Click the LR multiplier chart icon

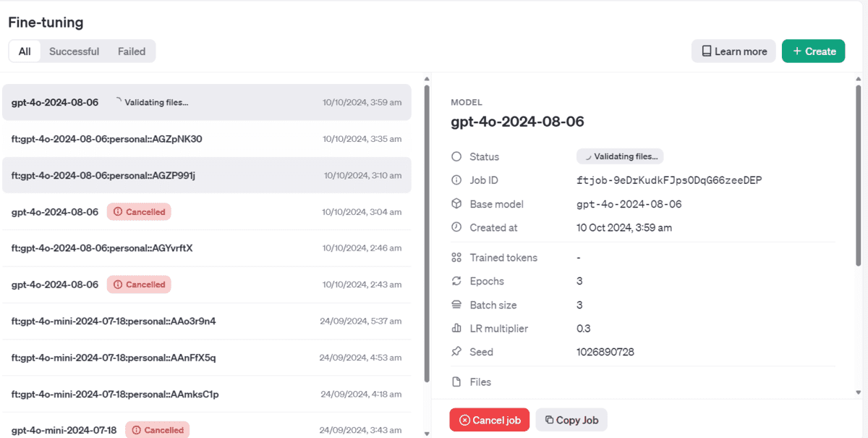[456, 329]
